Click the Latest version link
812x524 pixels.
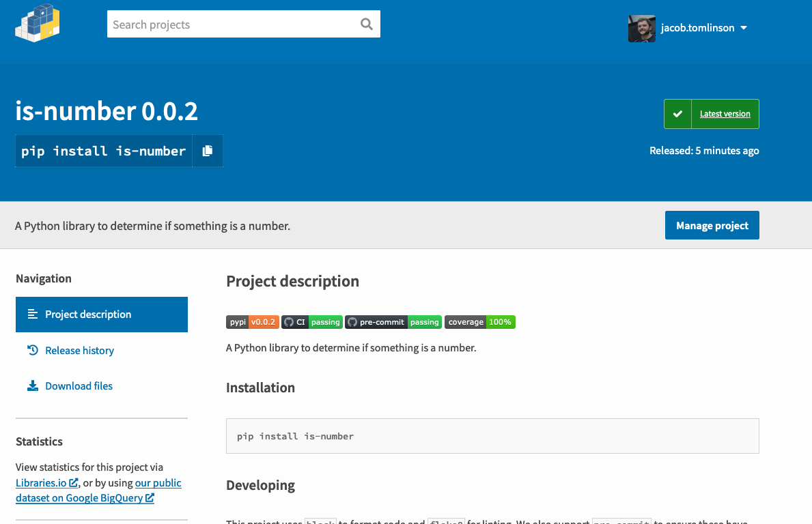tap(724, 113)
